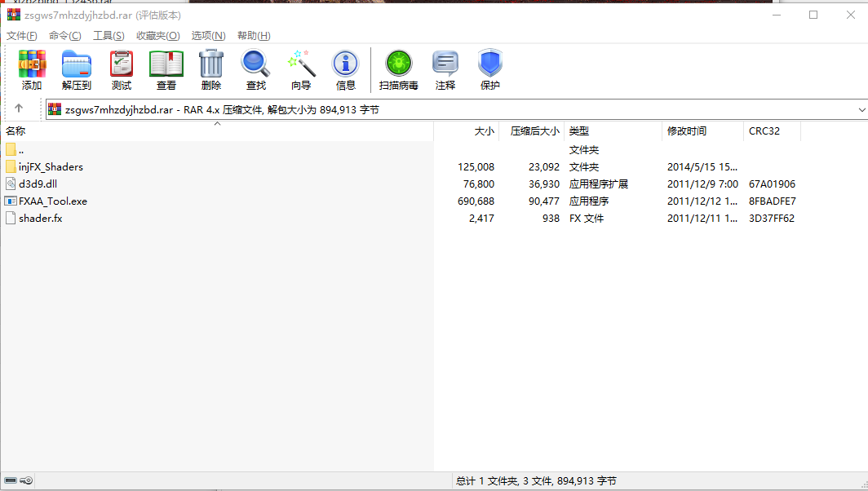
Task: Open the 文件(F) menu
Action: [21, 35]
